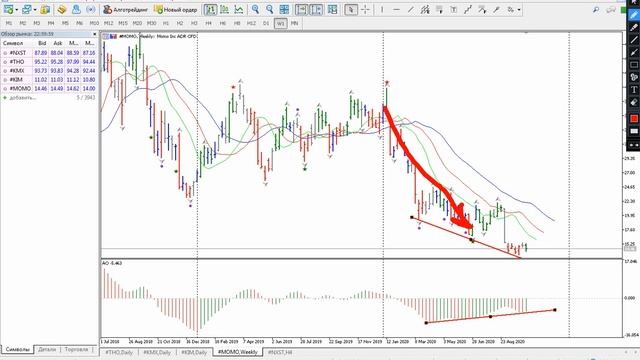Open the Символы tab in Market Watch

click(17, 350)
